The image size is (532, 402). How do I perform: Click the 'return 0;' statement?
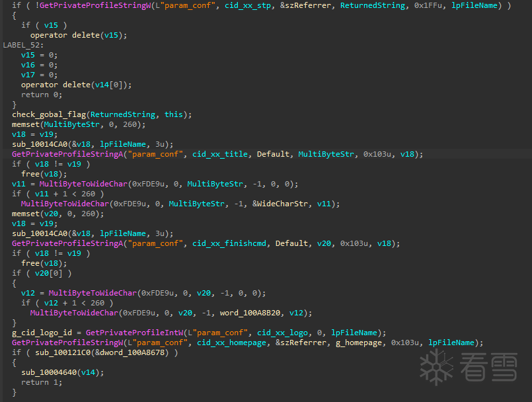point(42,95)
